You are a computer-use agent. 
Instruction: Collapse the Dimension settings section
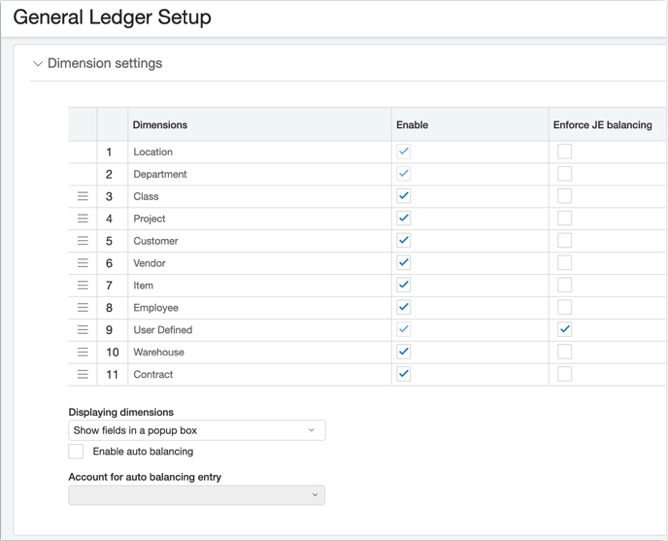(38, 64)
